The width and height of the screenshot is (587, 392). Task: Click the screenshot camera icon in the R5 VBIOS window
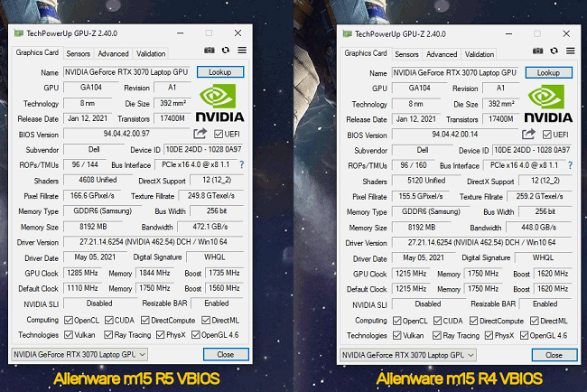coord(210,51)
